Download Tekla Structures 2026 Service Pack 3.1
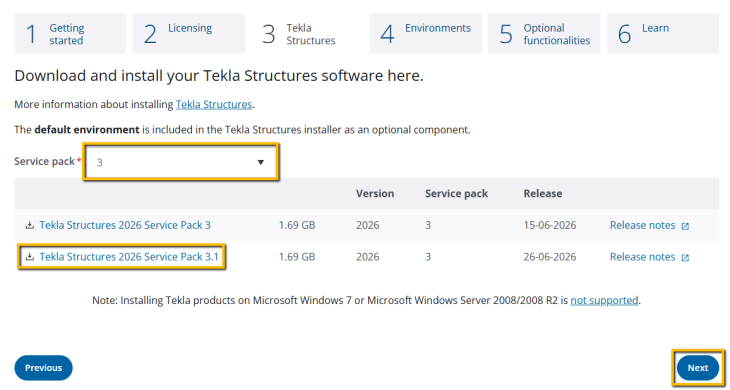 click(129, 257)
